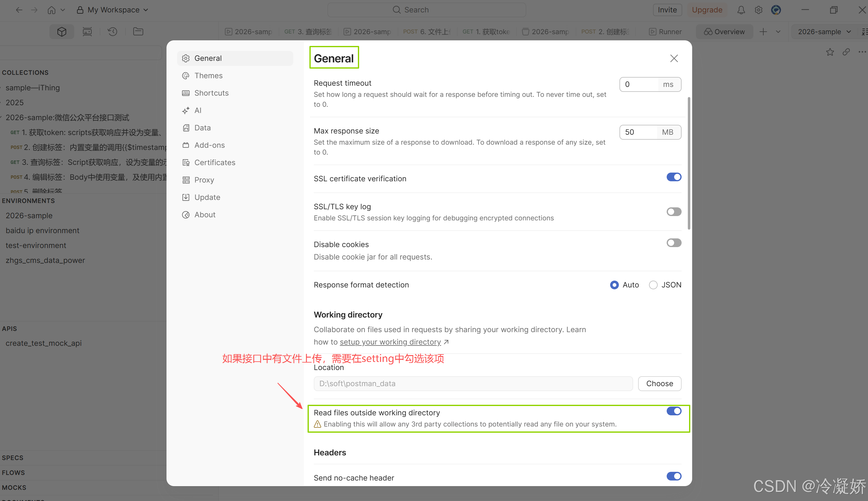This screenshot has width=868, height=501.
Task: Expand the Home dropdown chevron
Action: coord(63,10)
